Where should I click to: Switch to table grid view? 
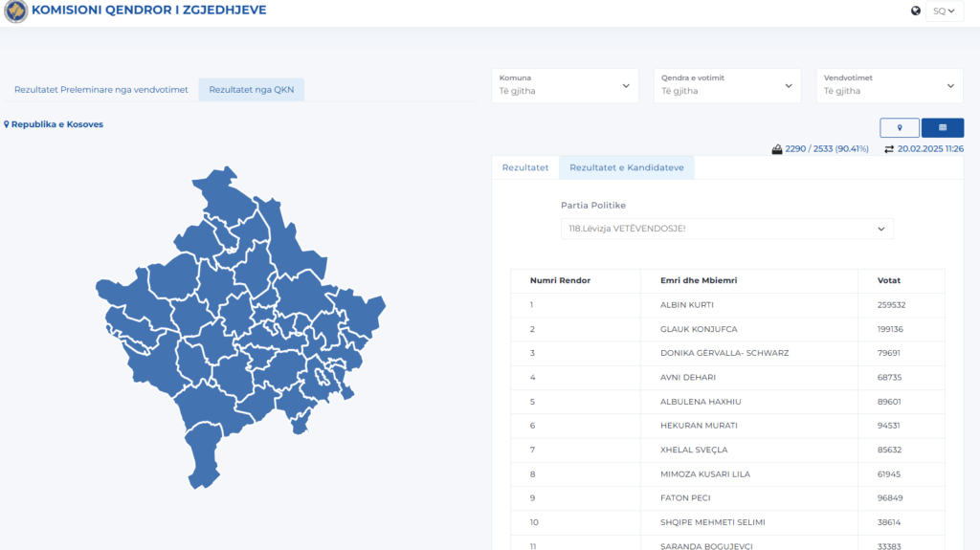click(942, 127)
